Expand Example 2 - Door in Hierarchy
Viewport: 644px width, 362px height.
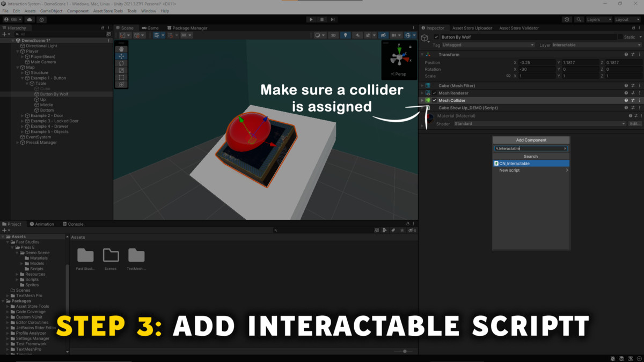(x=22, y=116)
